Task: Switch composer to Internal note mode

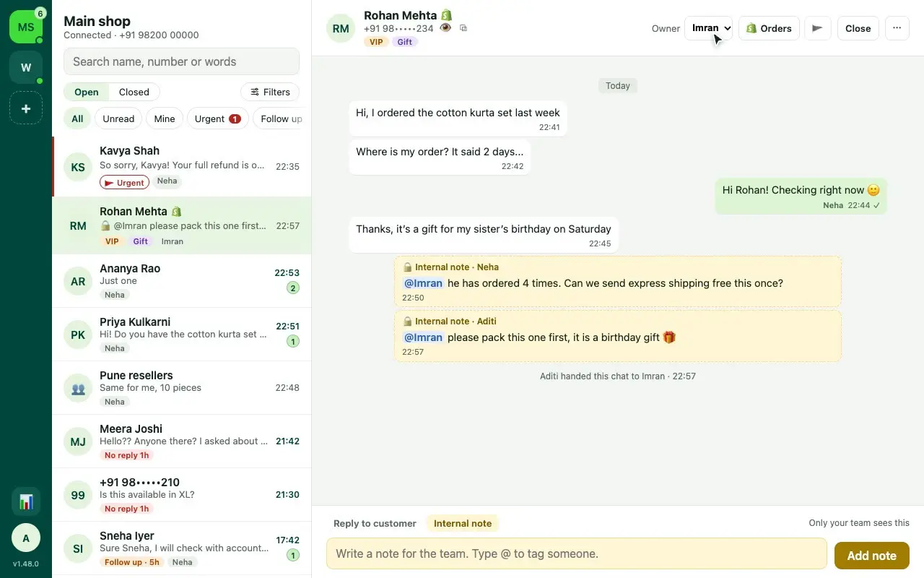Action: 463,523
